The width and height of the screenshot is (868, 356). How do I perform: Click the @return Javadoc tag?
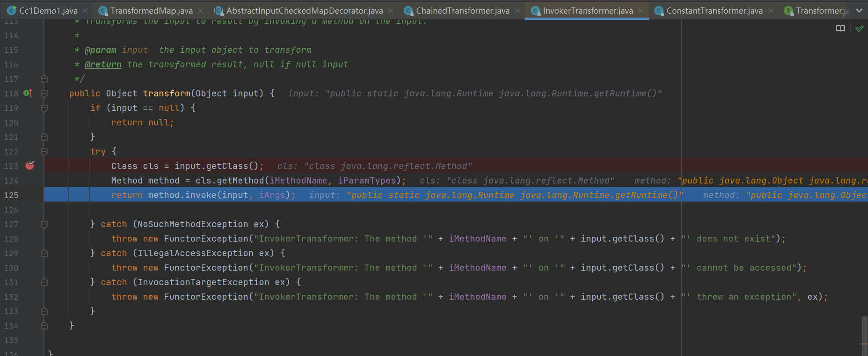(x=103, y=64)
